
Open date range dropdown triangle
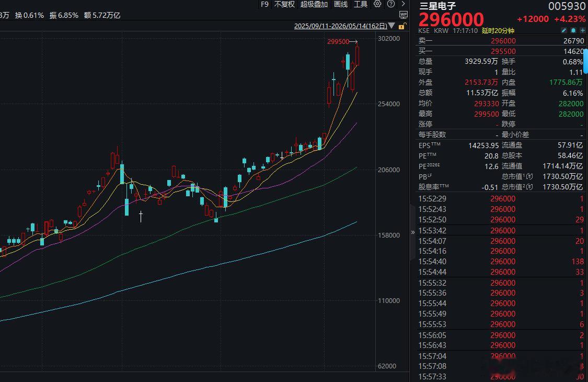[391, 26]
